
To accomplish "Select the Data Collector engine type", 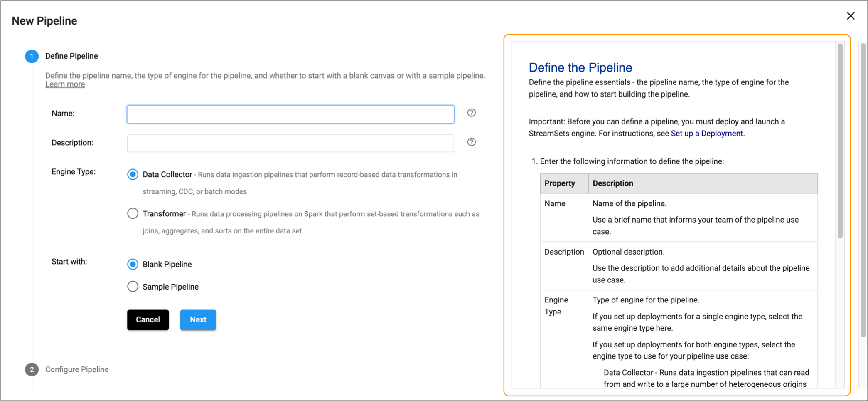I will pyautogui.click(x=133, y=174).
